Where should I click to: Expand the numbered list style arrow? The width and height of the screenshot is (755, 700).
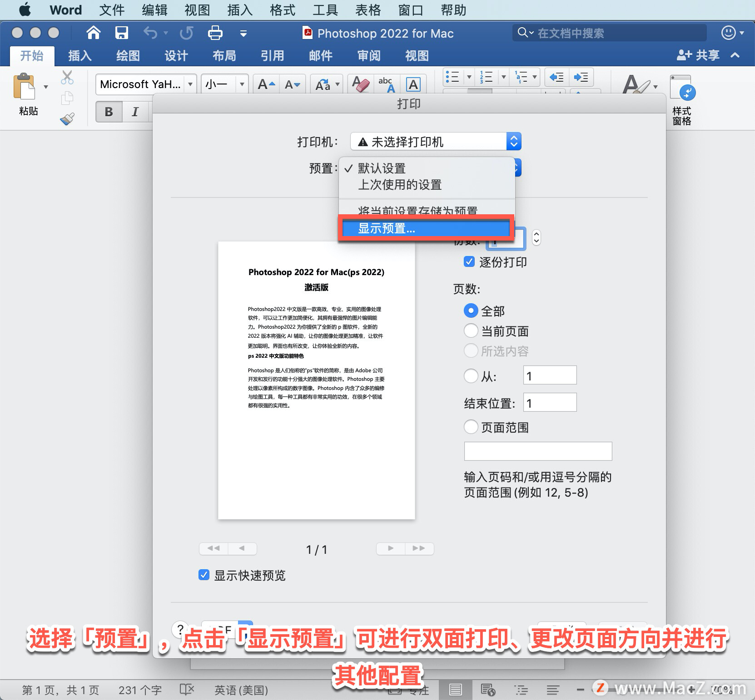coord(503,77)
